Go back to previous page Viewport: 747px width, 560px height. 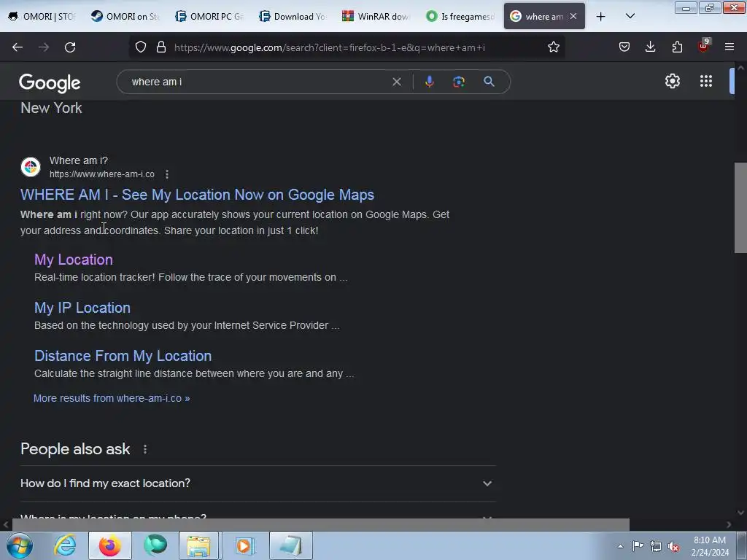[x=18, y=47]
